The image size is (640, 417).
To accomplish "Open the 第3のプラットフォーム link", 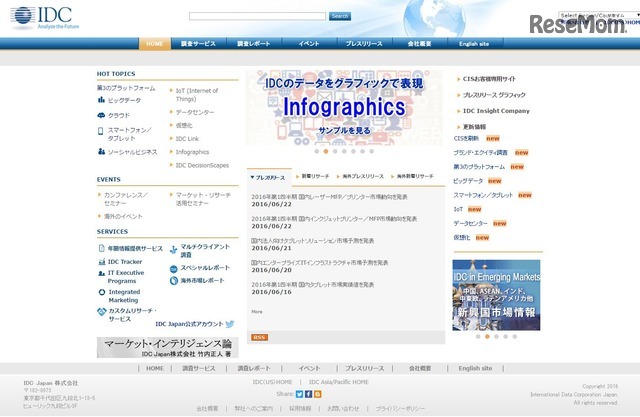I will (x=126, y=88).
